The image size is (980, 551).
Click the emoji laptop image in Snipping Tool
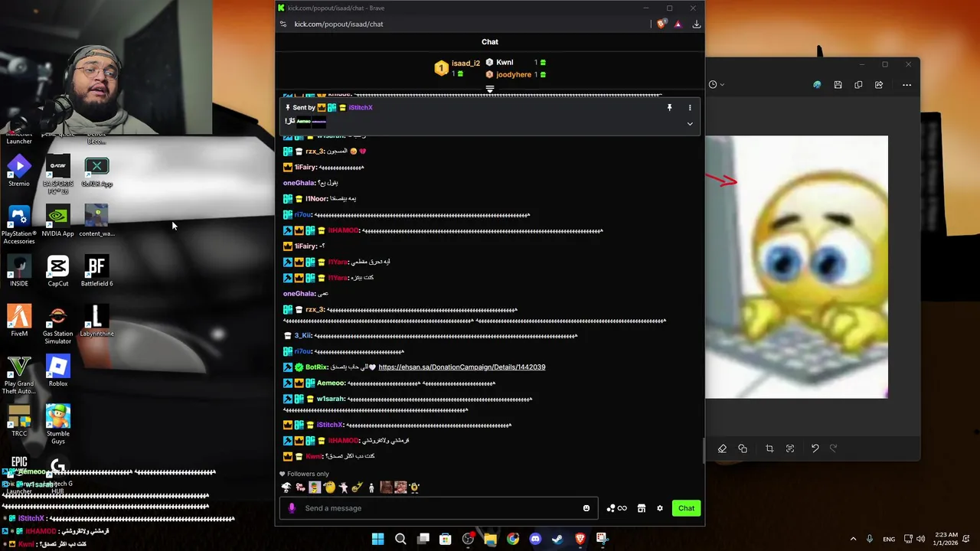point(797,267)
